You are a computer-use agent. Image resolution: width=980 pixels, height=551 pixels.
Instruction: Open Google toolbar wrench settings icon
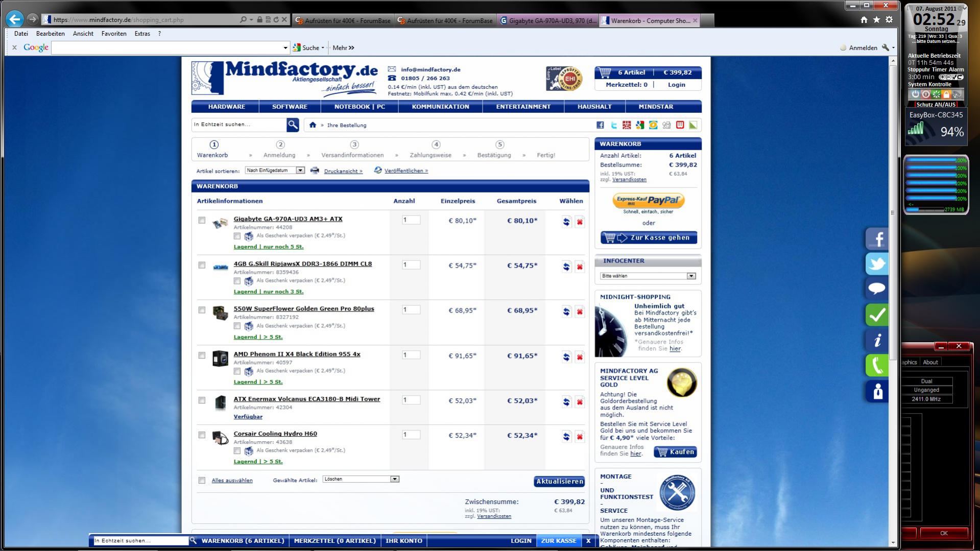tap(886, 47)
